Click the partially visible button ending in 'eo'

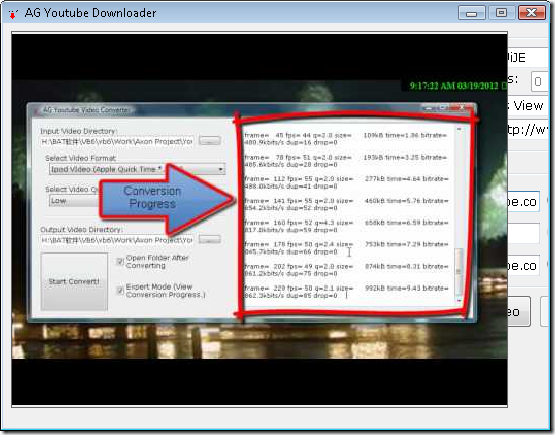click(519, 311)
